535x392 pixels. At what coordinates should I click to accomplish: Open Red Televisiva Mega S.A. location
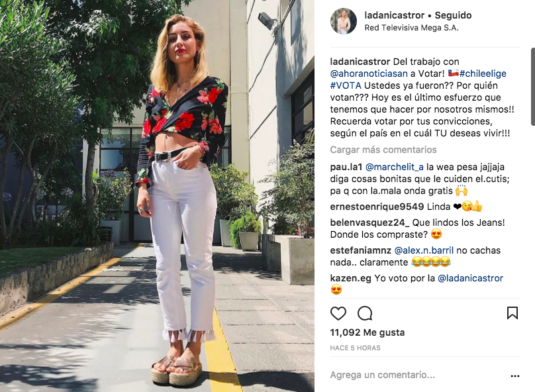pyautogui.click(x=411, y=28)
